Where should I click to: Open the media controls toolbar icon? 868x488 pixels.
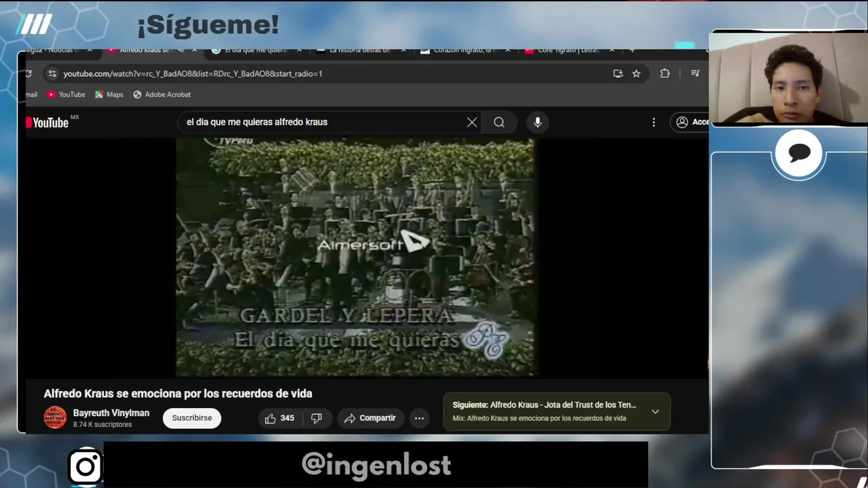(x=695, y=73)
